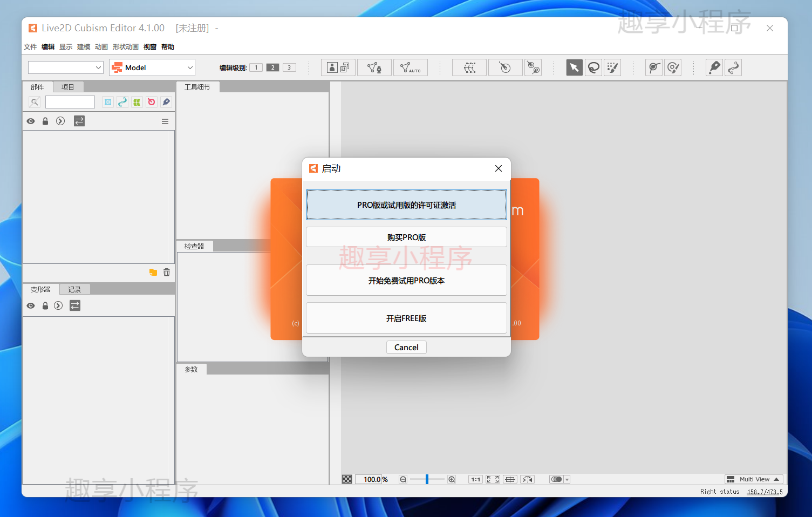The width and height of the screenshot is (812, 517).
Task: Click zoom out magnifier in canvas bar
Action: click(x=403, y=479)
